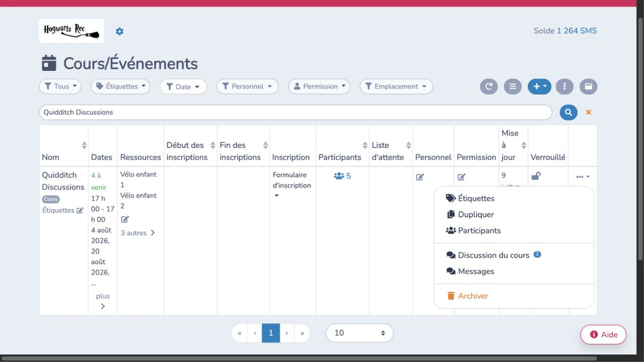
Task: Open the blue plus add menu
Action: tap(539, 87)
